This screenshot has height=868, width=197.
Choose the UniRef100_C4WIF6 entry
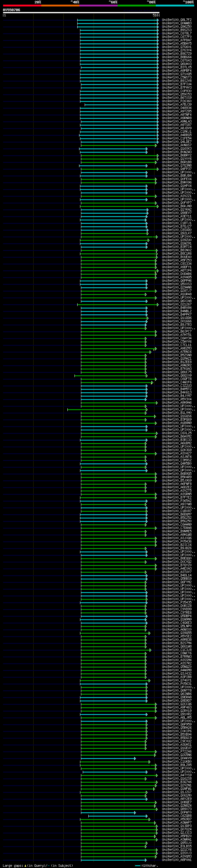177,382
